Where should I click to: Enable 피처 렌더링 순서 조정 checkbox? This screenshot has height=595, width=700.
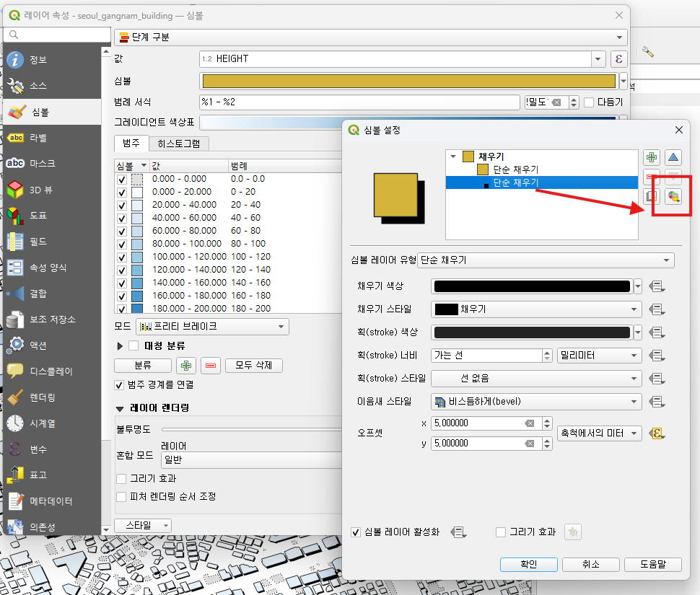pos(121,496)
